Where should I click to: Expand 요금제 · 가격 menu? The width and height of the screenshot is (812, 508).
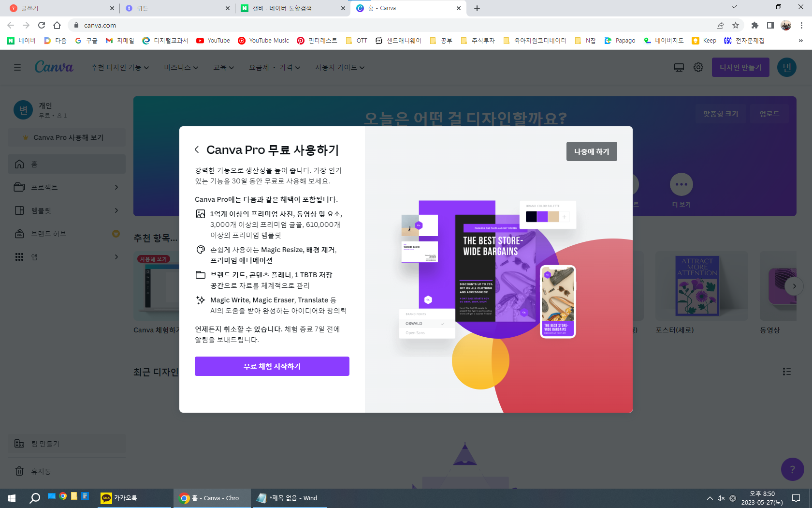275,67
